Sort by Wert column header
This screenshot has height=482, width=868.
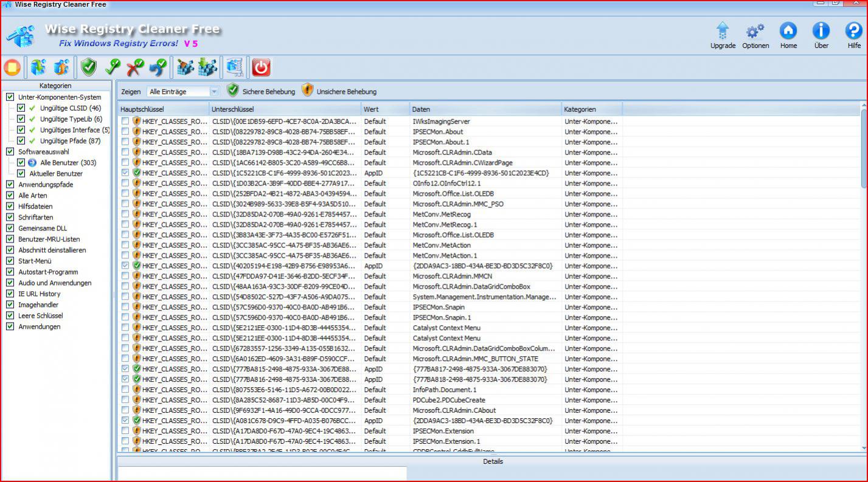click(x=385, y=109)
